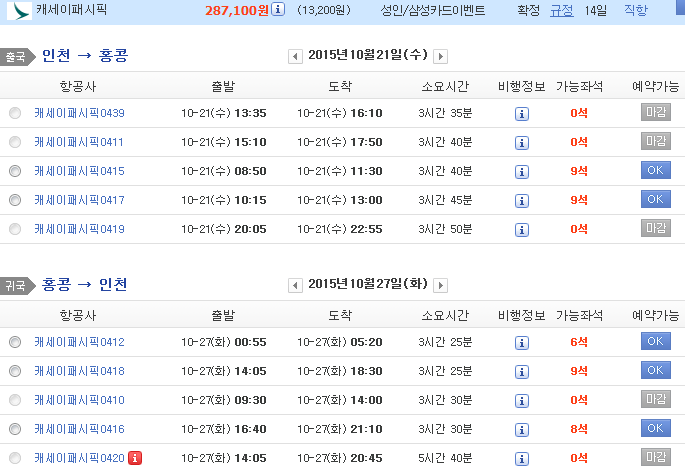The height and width of the screenshot is (471, 685).
Task: Click 2015년10월21일(수) date heading
Action: pyautogui.click(x=368, y=55)
